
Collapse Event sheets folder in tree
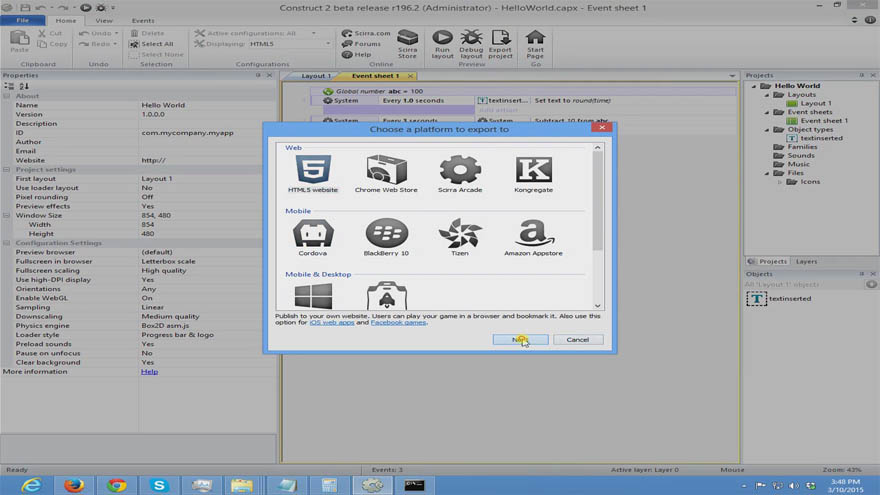click(767, 113)
